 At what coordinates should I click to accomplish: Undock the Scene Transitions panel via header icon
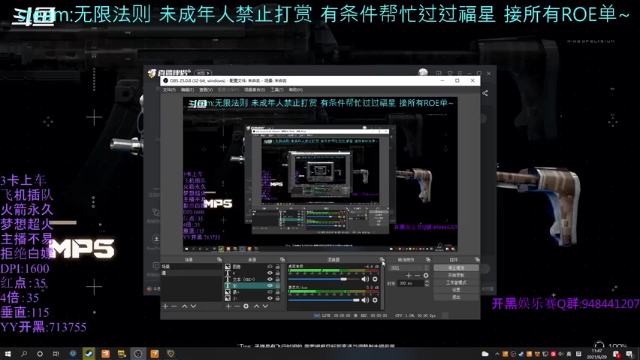(x=428, y=260)
